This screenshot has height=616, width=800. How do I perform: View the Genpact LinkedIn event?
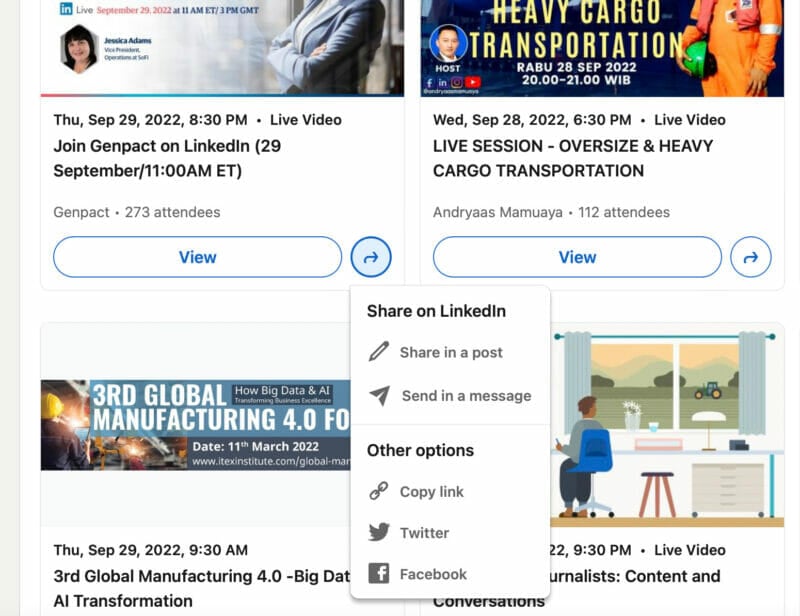(197, 257)
